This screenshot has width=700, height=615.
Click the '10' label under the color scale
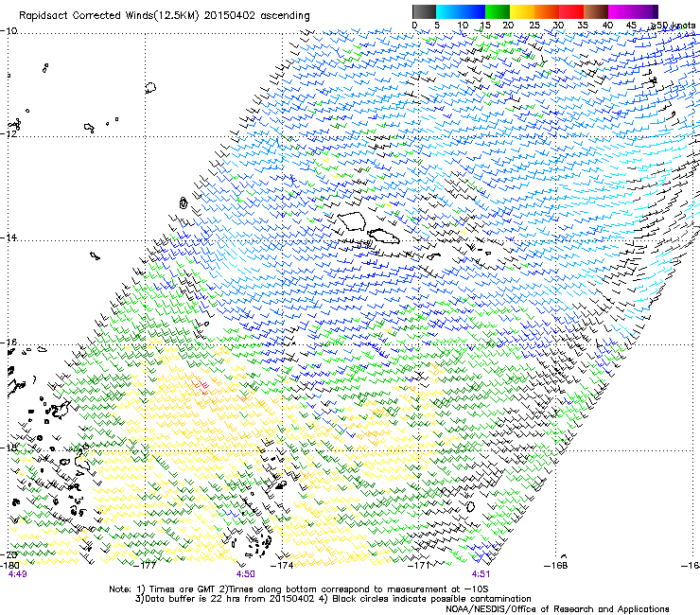[463, 26]
